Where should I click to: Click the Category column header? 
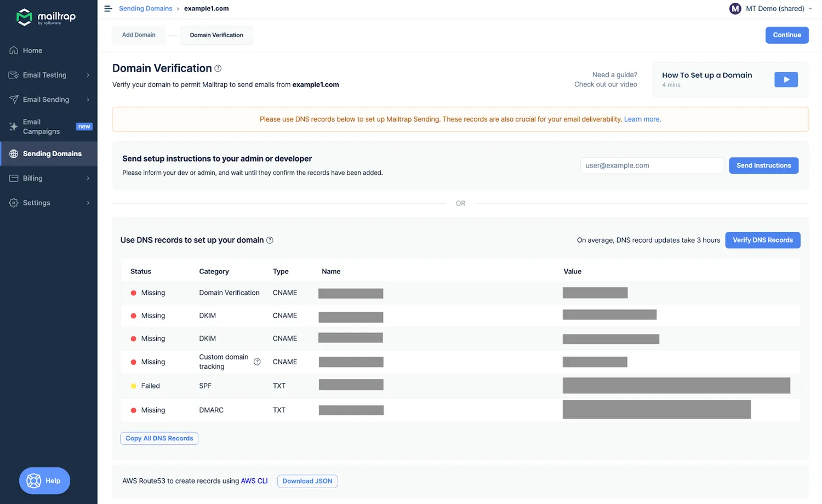tap(214, 272)
